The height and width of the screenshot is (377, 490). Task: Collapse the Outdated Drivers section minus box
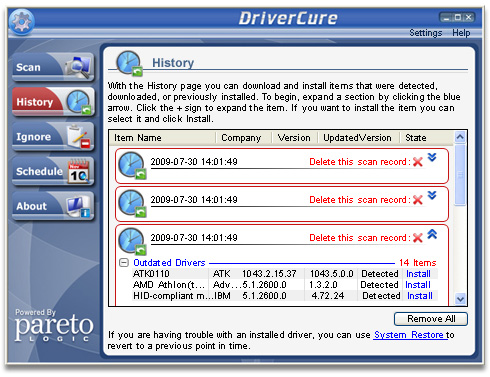coord(124,263)
